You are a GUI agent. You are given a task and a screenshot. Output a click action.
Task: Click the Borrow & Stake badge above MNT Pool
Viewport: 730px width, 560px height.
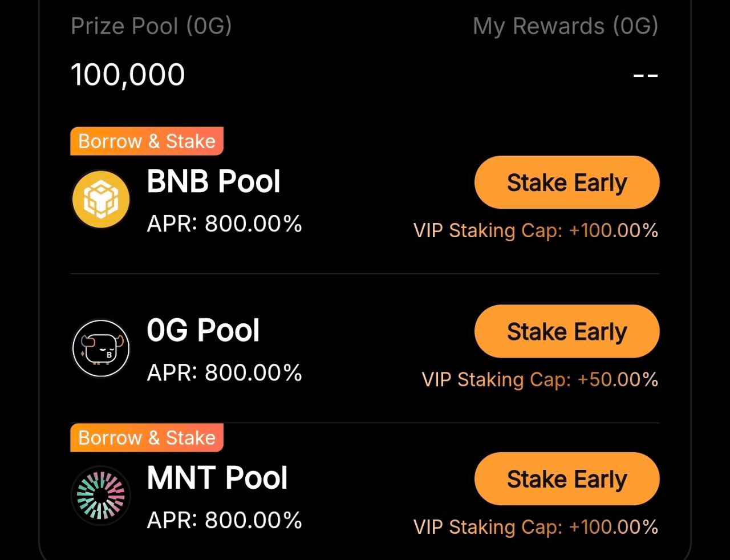(x=147, y=437)
